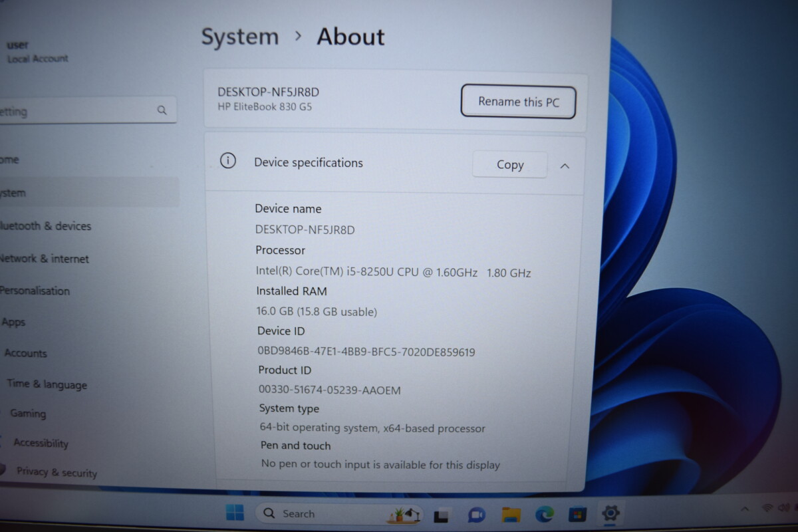
Task: Click the taskbar Search box
Action: [339, 513]
